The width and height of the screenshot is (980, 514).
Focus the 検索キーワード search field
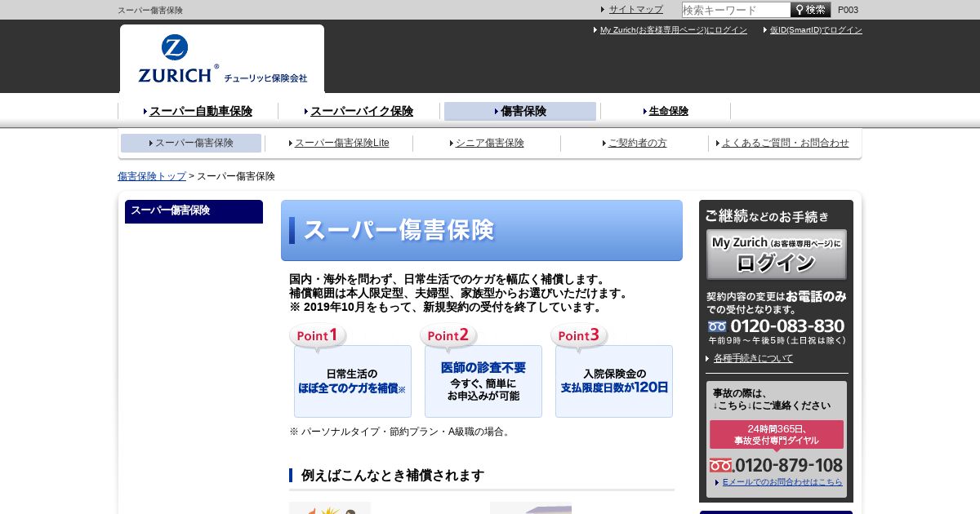click(736, 10)
